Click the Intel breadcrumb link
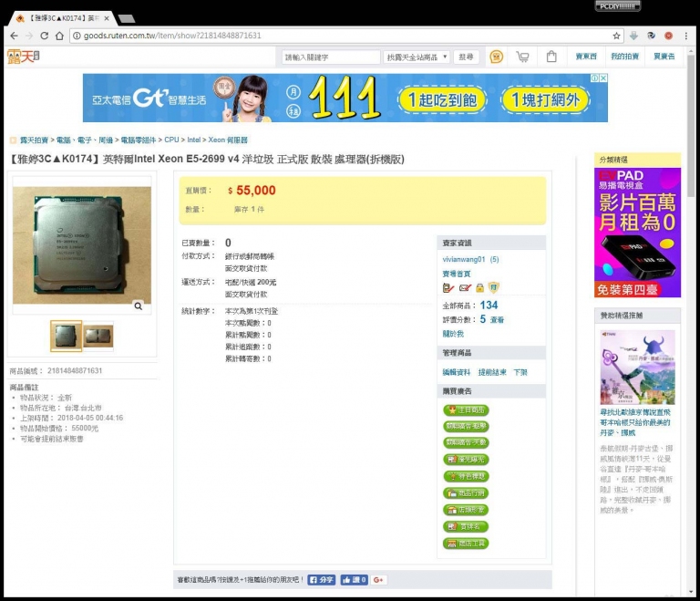 click(x=194, y=140)
